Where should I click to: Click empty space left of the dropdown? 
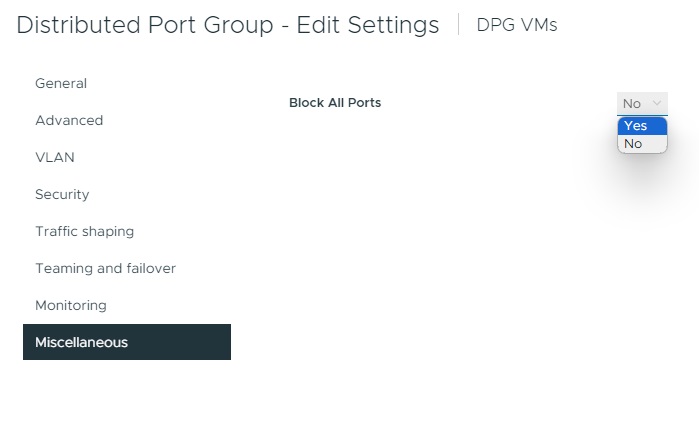tap(500, 103)
